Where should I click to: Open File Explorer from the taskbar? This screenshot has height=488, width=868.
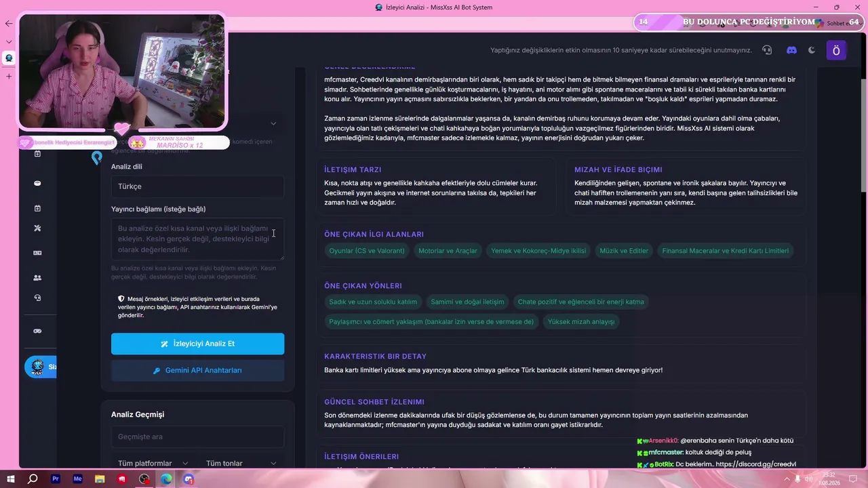click(x=100, y=479)
